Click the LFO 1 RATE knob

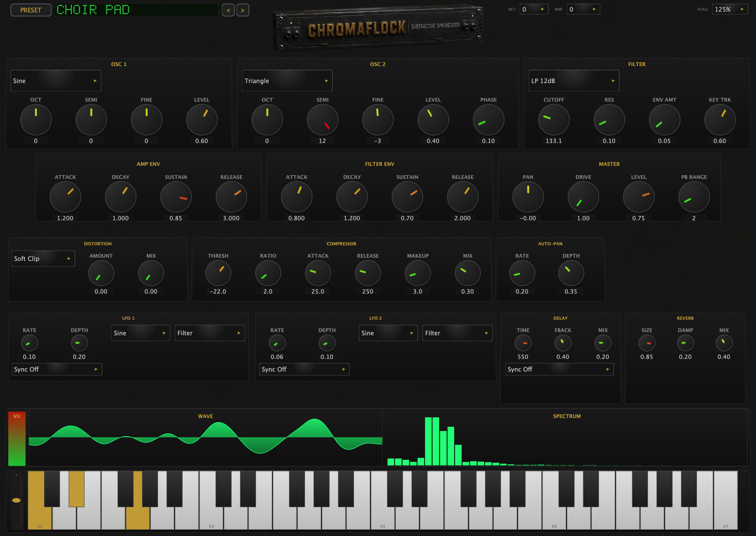pyautogui.click(x=29, y=343)
